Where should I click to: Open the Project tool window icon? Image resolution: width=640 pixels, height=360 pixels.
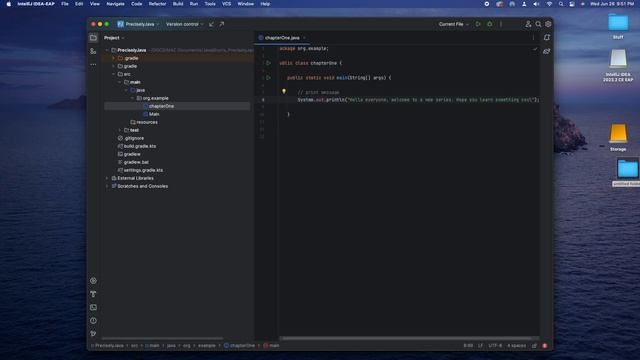(93, 38)
